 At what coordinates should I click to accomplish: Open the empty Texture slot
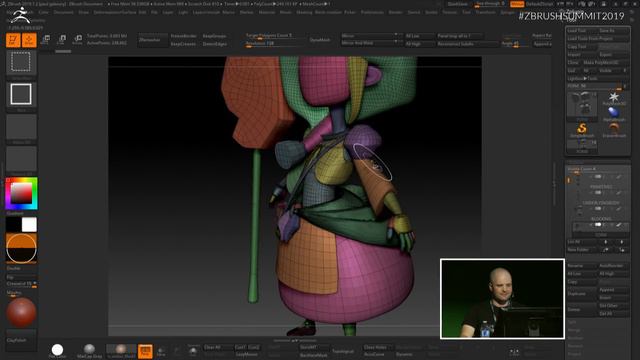pos(21,159)
